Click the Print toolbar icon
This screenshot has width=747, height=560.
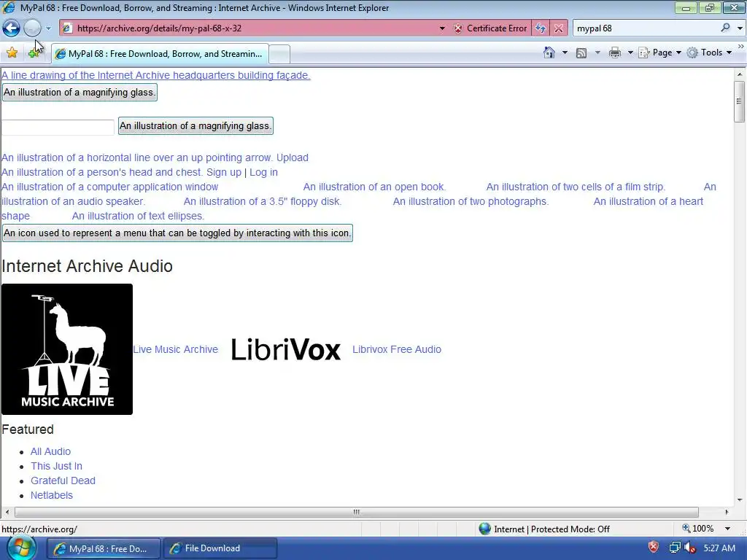click(614, 52)
